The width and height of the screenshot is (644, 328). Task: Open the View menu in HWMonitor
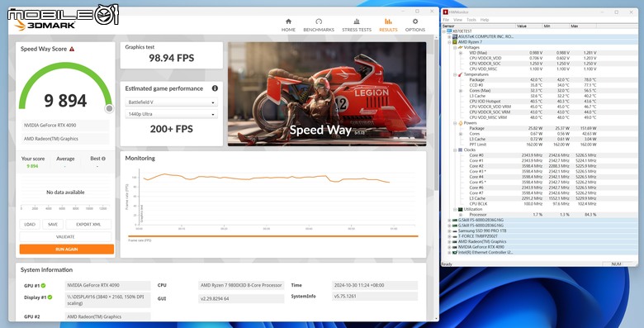[x=457, y=20]
